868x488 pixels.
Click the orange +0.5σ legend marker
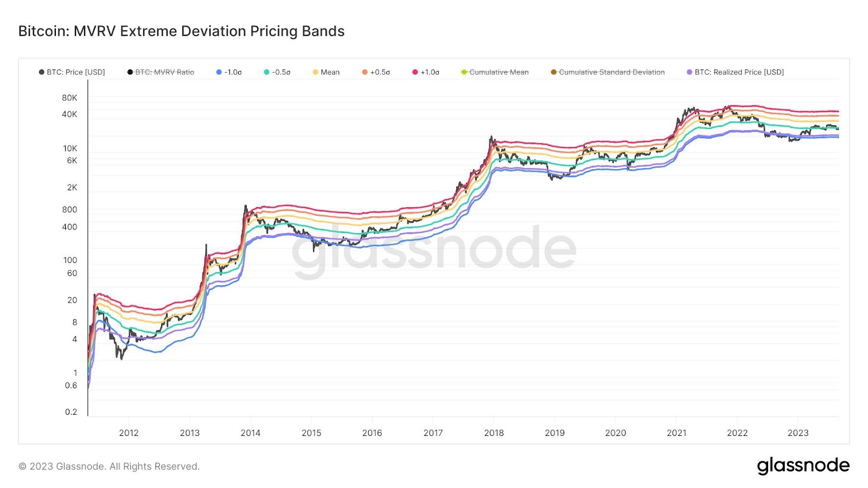[365, 72]
